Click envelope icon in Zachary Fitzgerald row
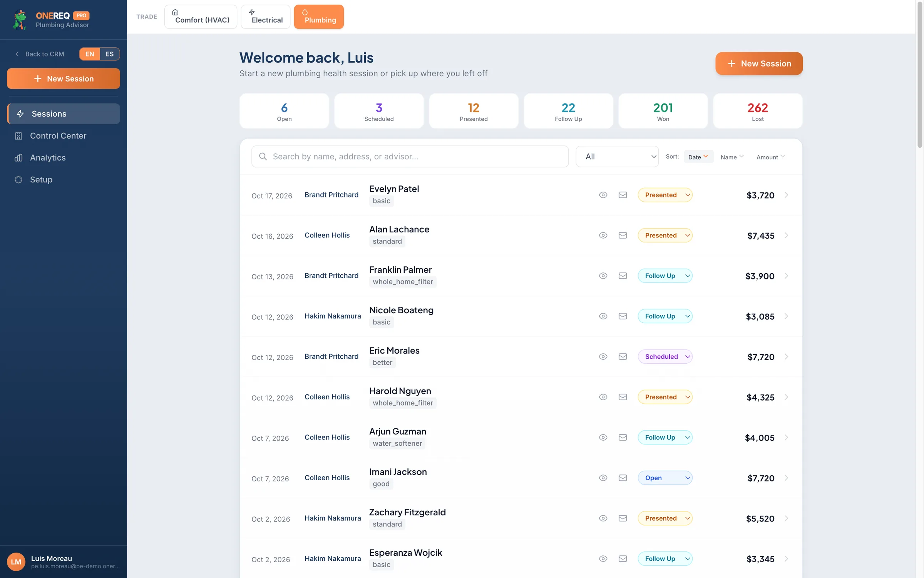Screen dimensions: 924x578 tap(623, 518)
